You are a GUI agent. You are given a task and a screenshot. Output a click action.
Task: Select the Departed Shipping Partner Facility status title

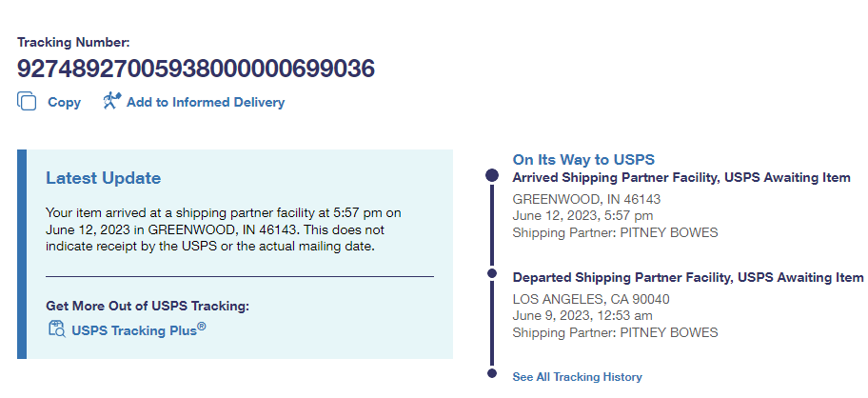687,277
